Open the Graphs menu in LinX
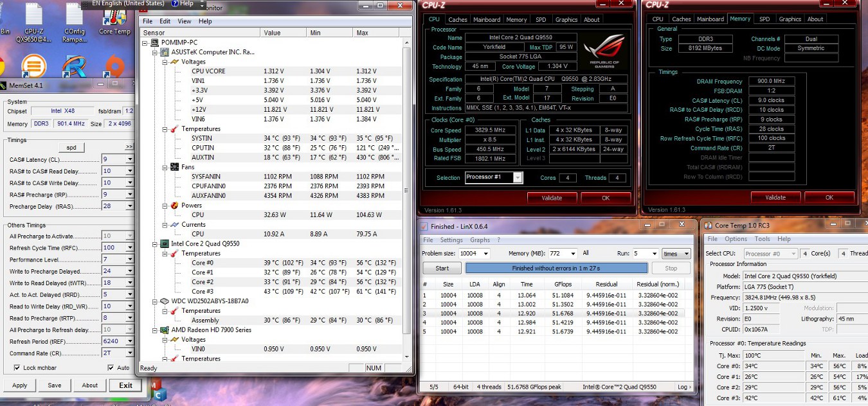Screen dimensions: 868x406 (x=480, y=240)
